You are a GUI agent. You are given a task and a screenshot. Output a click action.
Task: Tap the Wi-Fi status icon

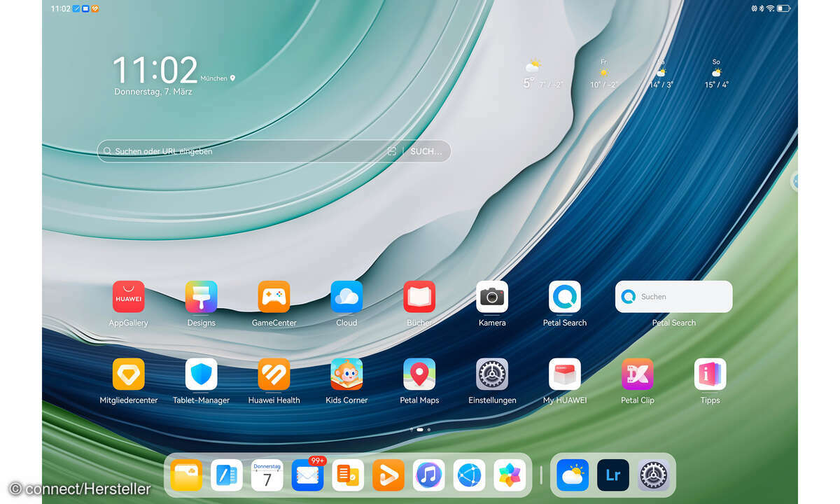click(771, 8)
